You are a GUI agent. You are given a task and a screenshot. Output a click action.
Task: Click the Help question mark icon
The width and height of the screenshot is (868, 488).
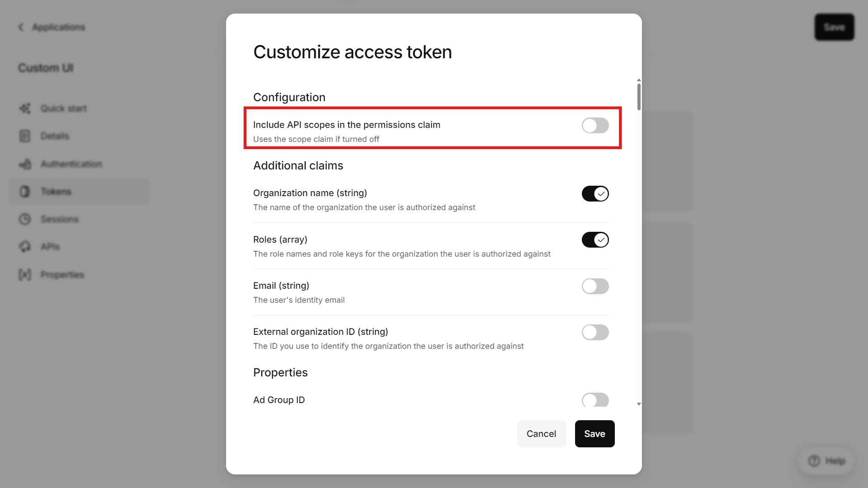pyautogui.click(x=814, y=461)
